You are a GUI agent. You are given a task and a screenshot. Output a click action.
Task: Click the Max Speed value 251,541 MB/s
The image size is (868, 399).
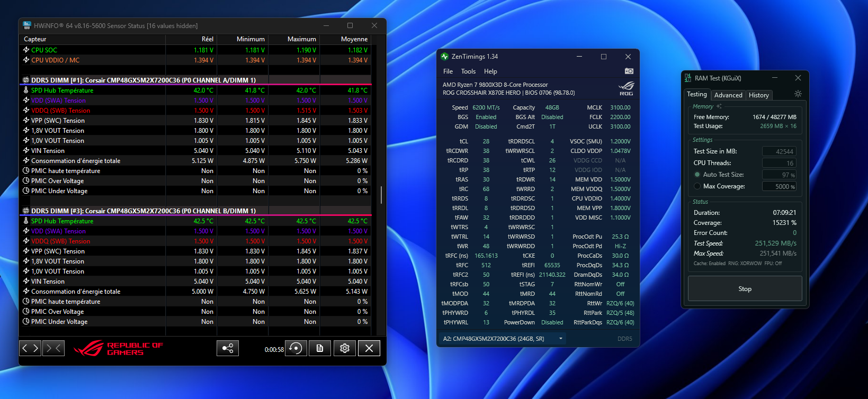[x=778, y=253]
